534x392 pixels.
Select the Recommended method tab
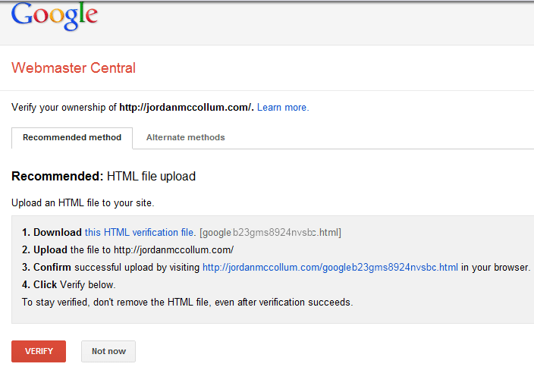(x=72, y=138)
